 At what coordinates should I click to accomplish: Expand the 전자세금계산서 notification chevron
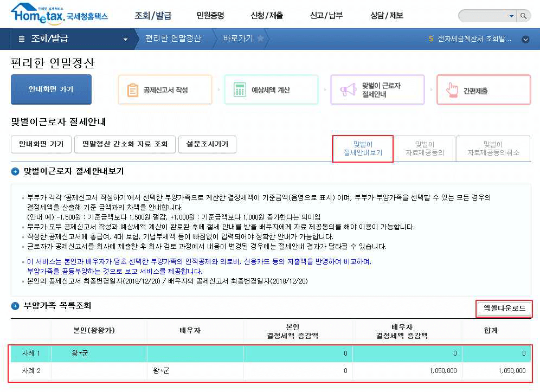[524, 39]
